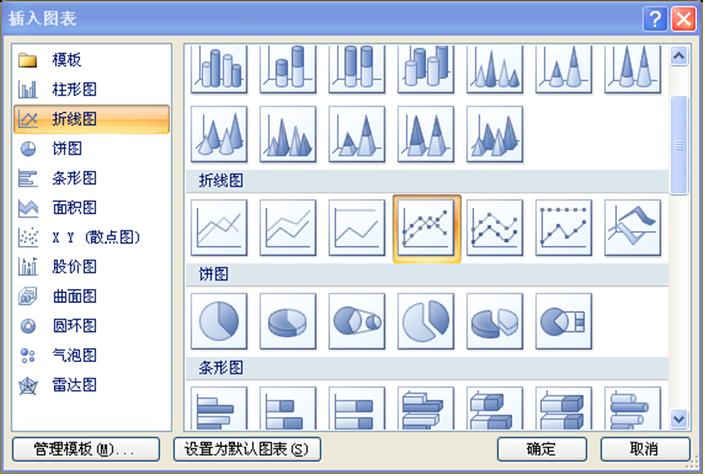
Task: Choose the 3-D clustered bar chart
Action: [426, 408]
